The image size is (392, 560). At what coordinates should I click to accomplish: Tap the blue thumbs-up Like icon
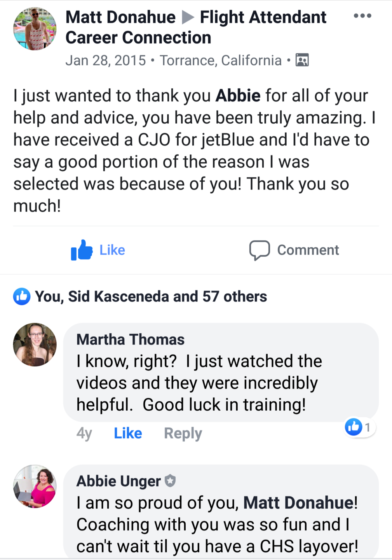(x=82, y=250)
